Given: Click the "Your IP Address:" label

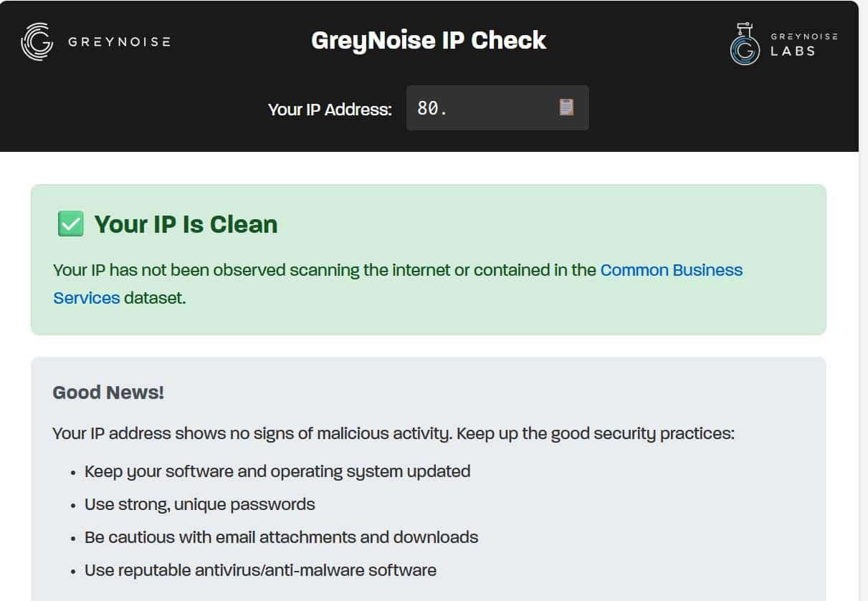Looking at the screenshot, I should coord(330,110).
